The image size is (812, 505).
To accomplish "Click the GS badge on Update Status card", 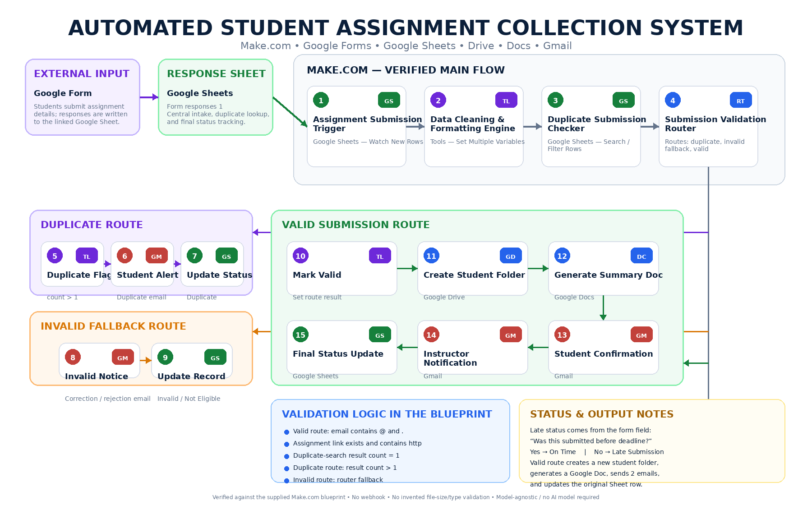I will [226, 256].
